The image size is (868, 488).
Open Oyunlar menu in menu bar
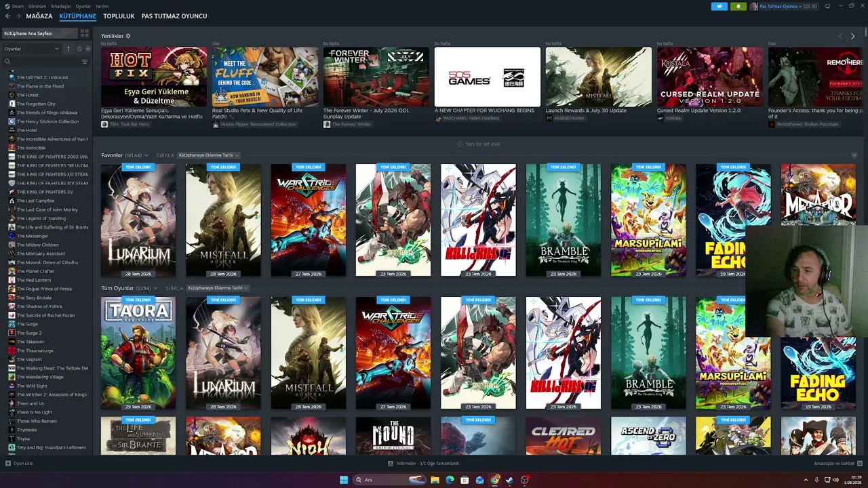point(83,6)
